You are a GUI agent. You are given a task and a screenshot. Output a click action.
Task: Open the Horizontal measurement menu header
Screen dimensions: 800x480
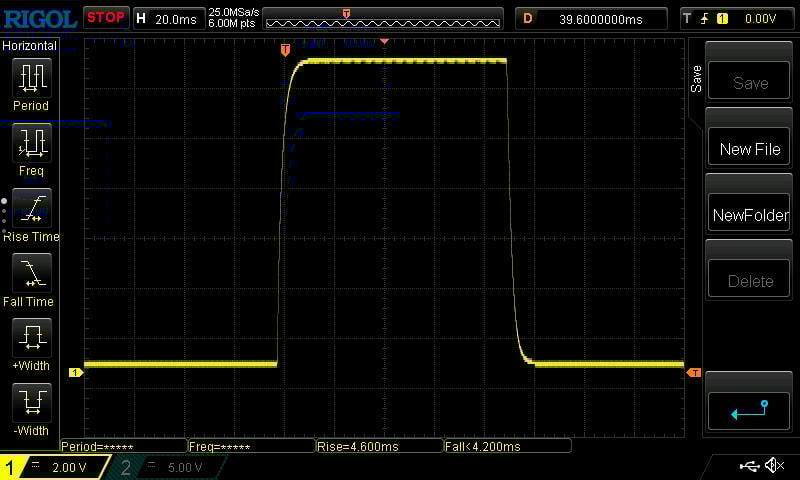(30, 46)
